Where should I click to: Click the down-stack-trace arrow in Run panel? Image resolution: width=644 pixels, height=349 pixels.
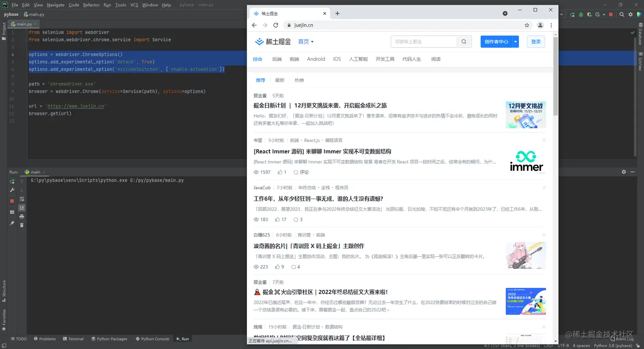point(22,190)
